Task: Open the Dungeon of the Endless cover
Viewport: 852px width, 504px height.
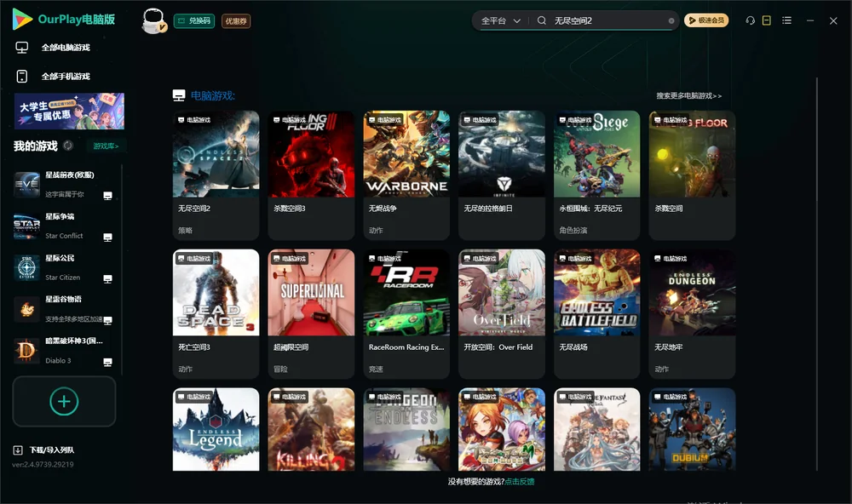Action: pyautogui.click(x=406, y=429)
